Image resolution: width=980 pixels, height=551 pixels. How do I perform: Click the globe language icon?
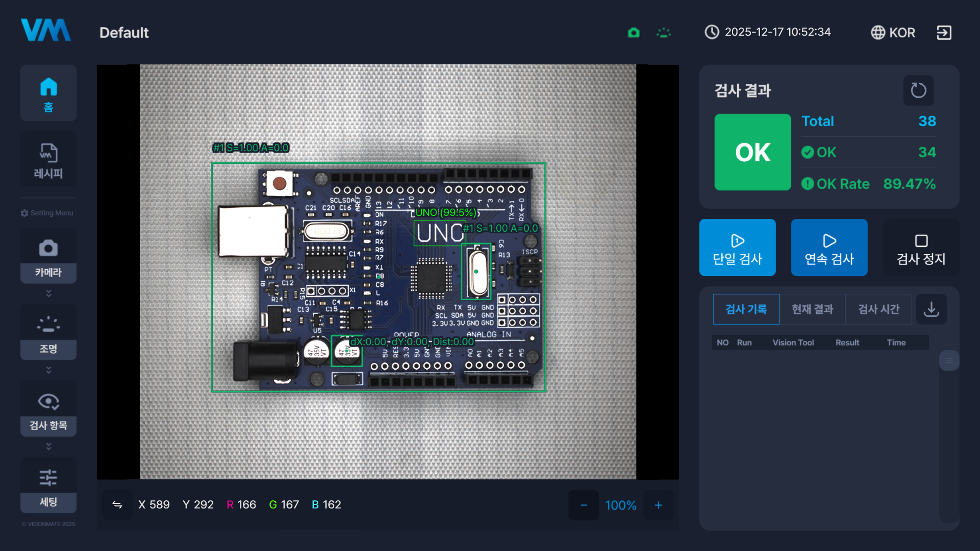coord(878,33)
